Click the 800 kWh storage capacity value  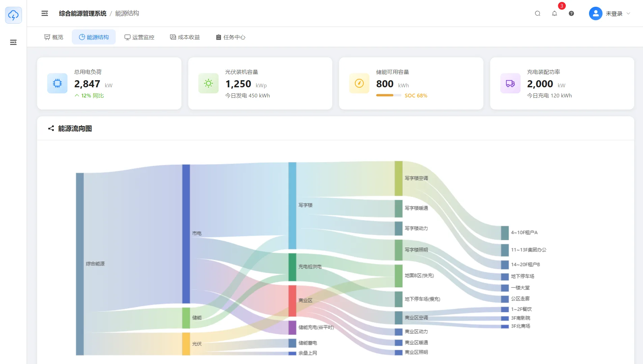(x=392, y=84)
